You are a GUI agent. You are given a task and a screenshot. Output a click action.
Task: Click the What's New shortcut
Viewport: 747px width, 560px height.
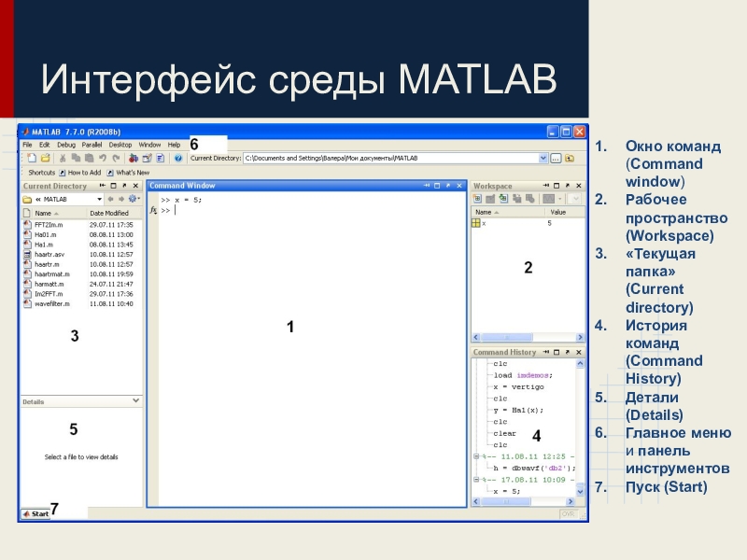(128, 173)
